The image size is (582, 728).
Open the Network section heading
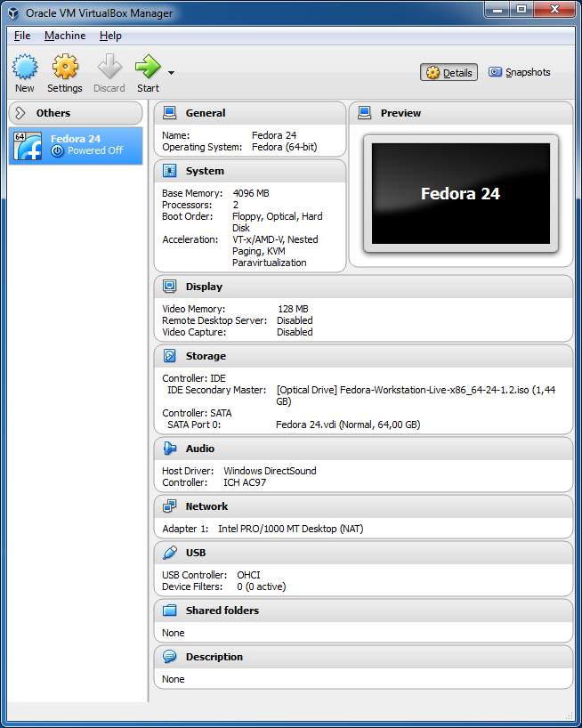(206, 506)
